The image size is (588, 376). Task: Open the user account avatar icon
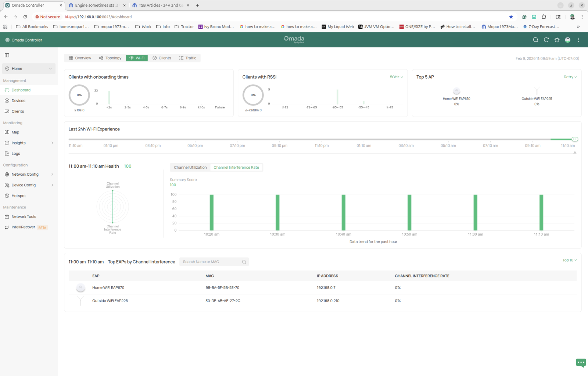[x=568, y=40]
